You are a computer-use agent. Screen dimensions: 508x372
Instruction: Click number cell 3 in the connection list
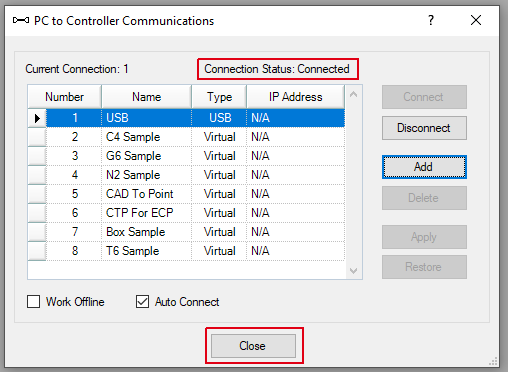tap(74, 156)
